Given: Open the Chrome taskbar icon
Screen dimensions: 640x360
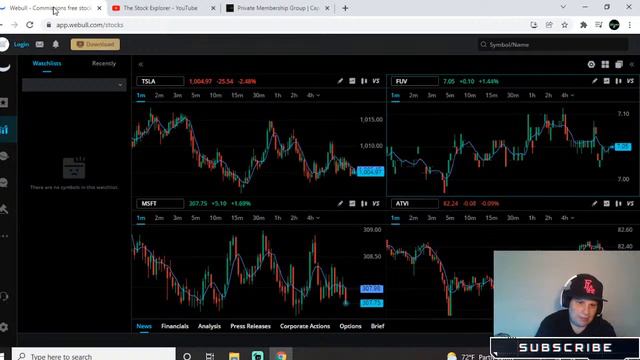Looking at the screenshot, I should coord(281,356).
